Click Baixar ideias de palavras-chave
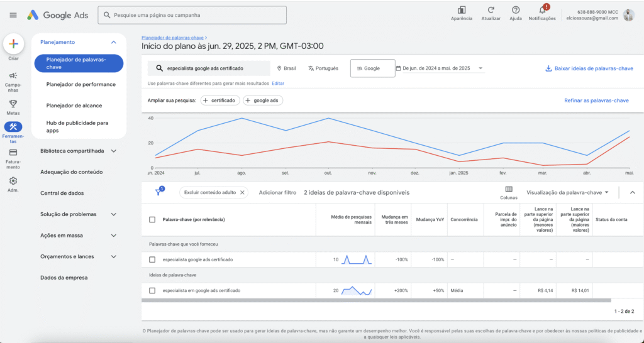Image resolution: width=644 pixels, height=343 pixels. [x=594, y=68]
